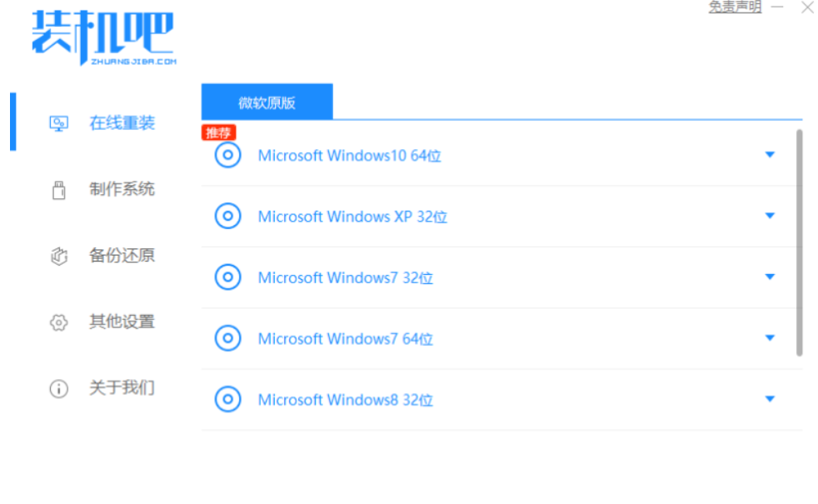818x504 pixels.
Task: Select the Windows7 32位 radio button
Action: (227, 277)
